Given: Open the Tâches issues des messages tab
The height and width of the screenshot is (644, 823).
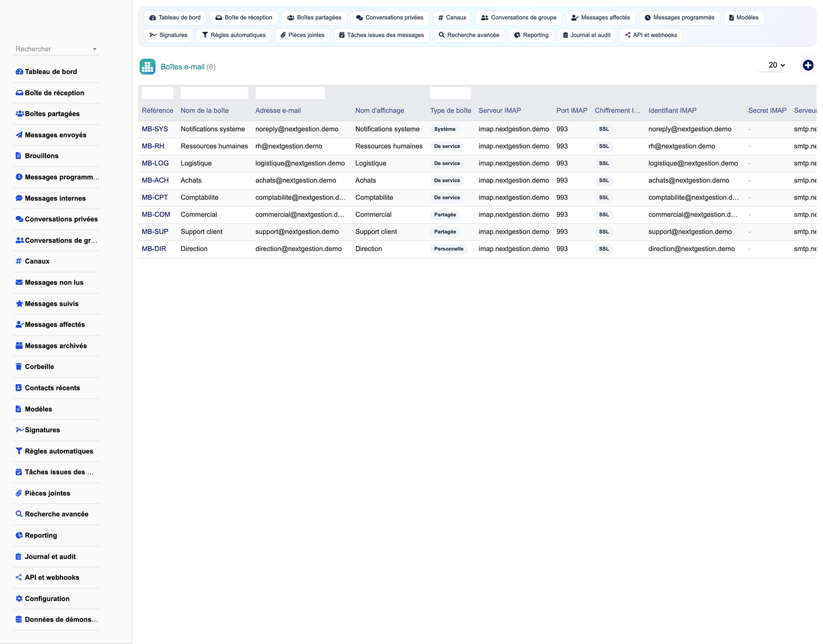Looking at the screenshot, I should coord(382,35).
